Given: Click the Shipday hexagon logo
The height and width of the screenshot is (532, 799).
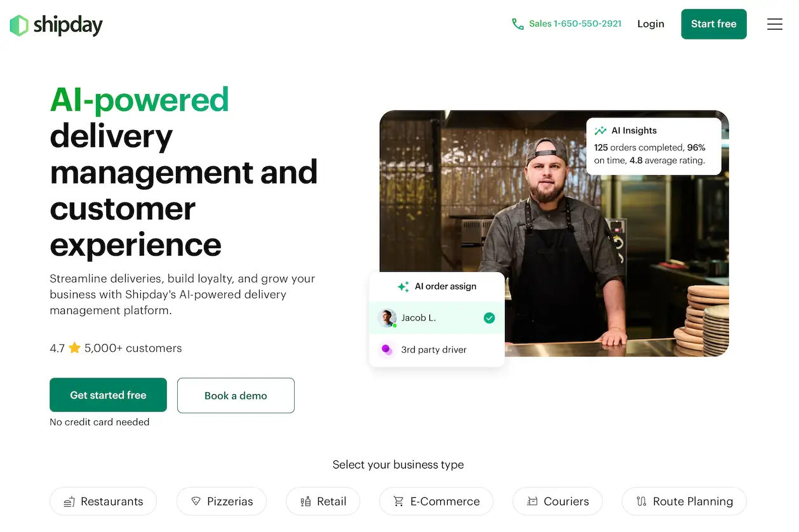Looking at the screenshot, I should [x=19, y=25].
